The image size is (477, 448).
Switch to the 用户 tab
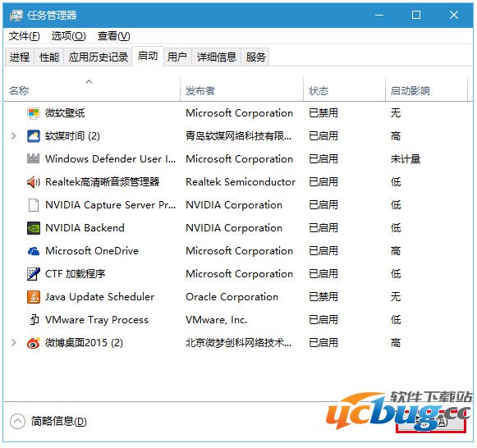[177, 57]
